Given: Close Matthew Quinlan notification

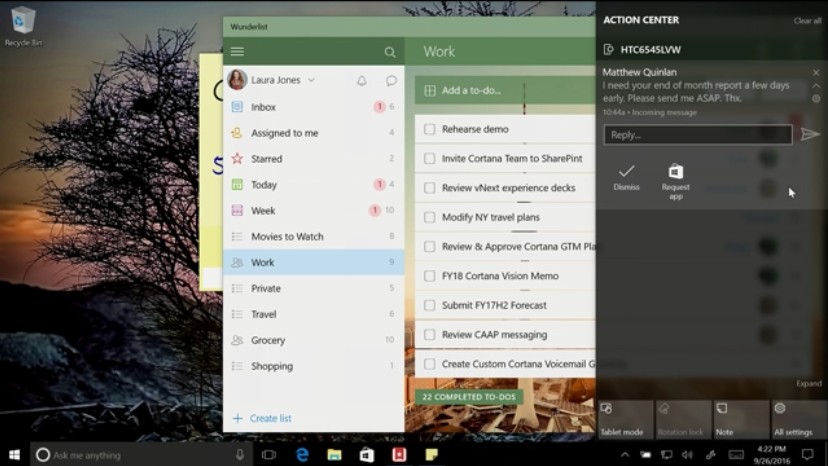Looking at the screenshot, I should [x=816, y=72].
